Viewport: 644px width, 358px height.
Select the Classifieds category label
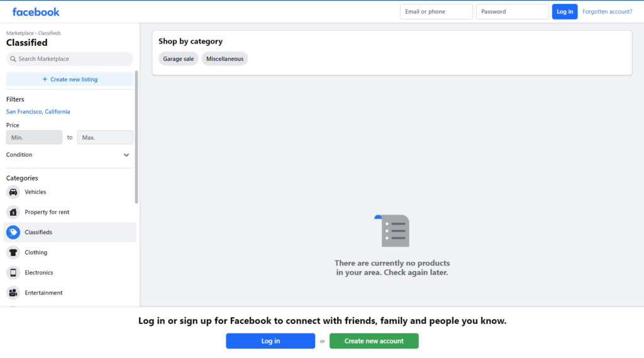point(38,232)
